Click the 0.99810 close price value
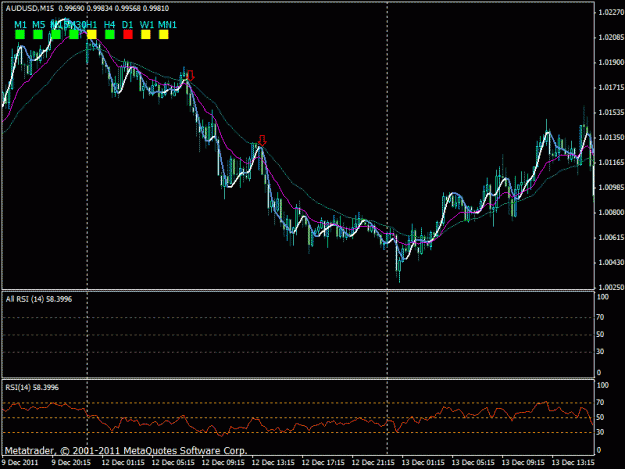The height and width of the screenshot is (469, 625). [x=156, y=8]
